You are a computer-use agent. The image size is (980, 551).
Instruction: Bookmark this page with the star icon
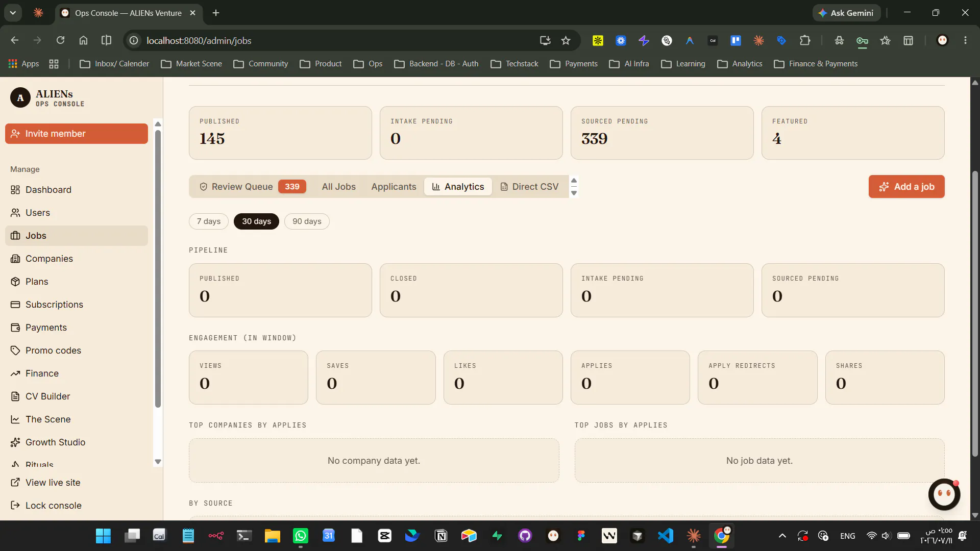coord(566,40)
